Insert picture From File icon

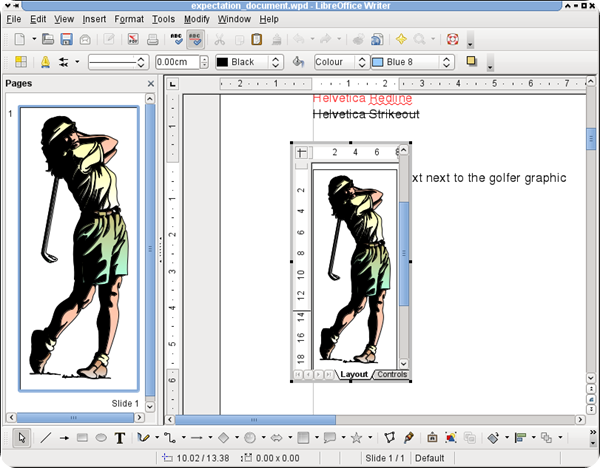tap(451, 437)
